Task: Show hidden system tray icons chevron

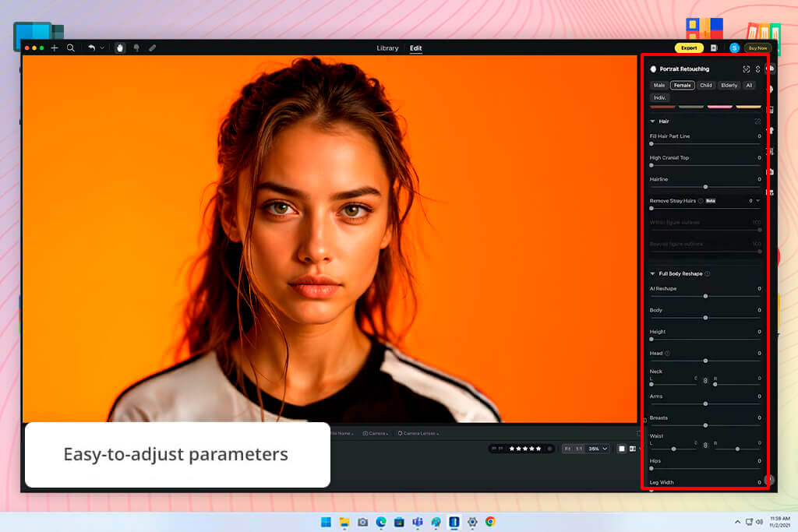Action: click(x=737, y=522)
